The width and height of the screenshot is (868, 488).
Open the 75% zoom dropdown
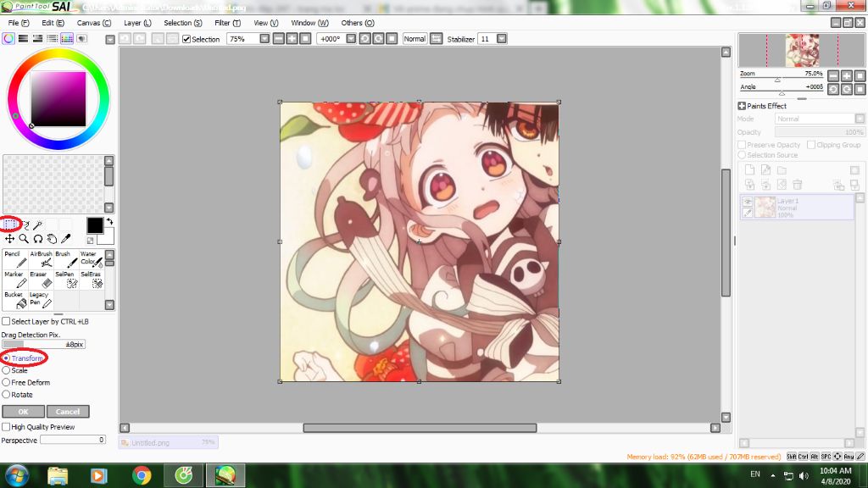264,39
